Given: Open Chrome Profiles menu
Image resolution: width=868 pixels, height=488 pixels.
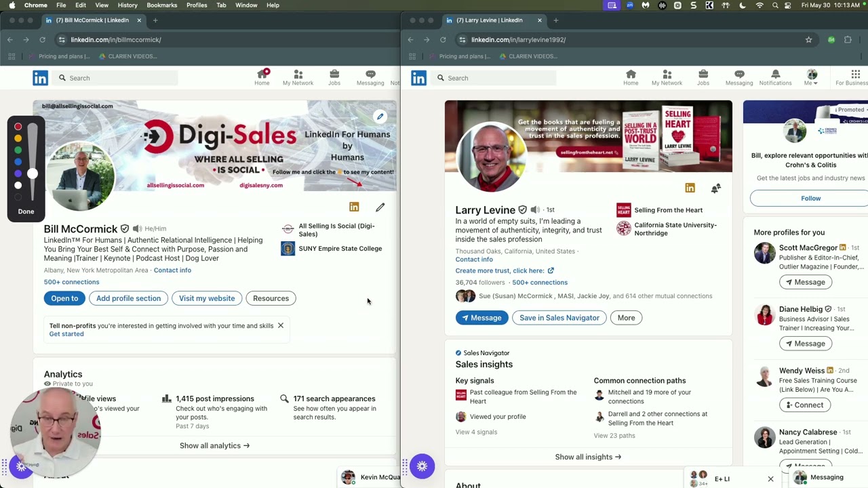Looking at the screenshot, I should pyautogui.click(x=197, y=5).
